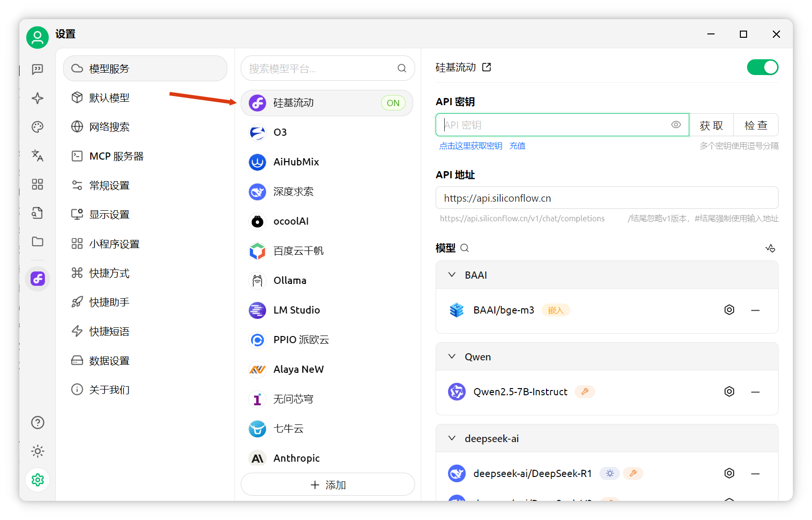
Task: Open the translate icon in left sidebar
Action: click(x=37, y=155)
